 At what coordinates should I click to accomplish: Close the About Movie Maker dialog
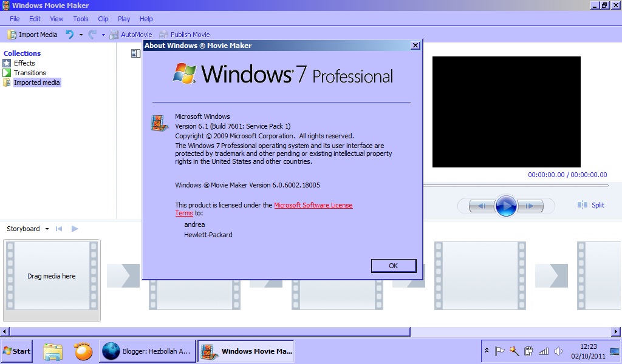pyautogui.click(x=415, y=45)
